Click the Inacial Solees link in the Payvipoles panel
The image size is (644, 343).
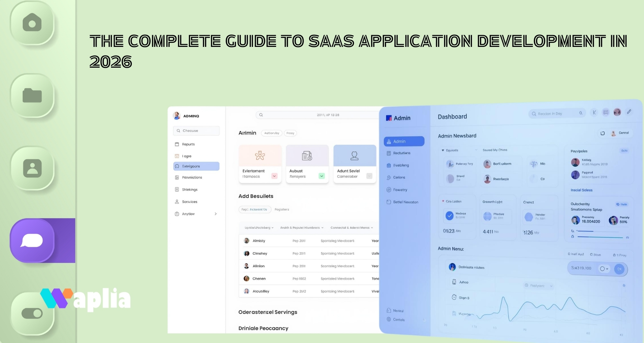point(582,190)
